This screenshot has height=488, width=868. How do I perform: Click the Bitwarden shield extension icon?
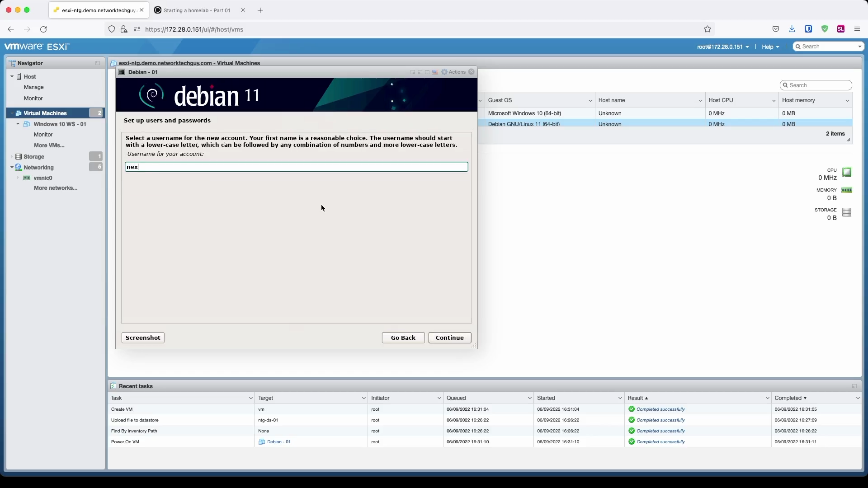pyautogui.click(x=808, y=29)
